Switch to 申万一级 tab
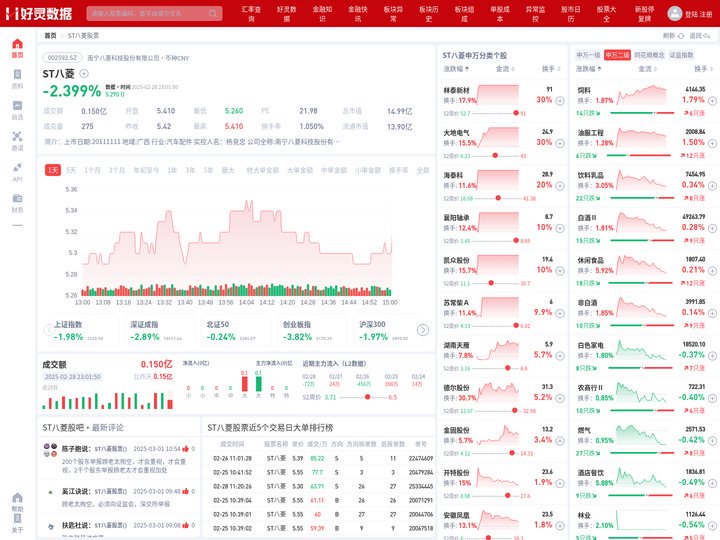The image size is (720, 540). pos(588,55)
